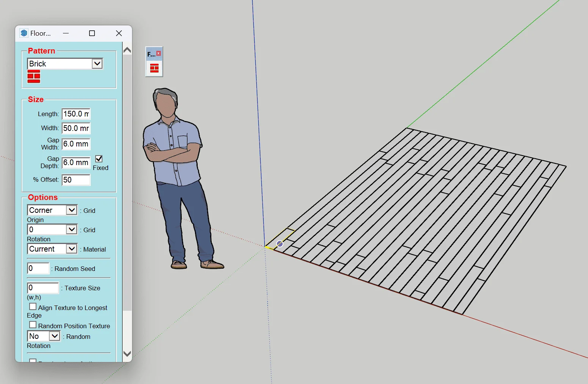Click the Random Seed input field

click(x=38, y=268)
